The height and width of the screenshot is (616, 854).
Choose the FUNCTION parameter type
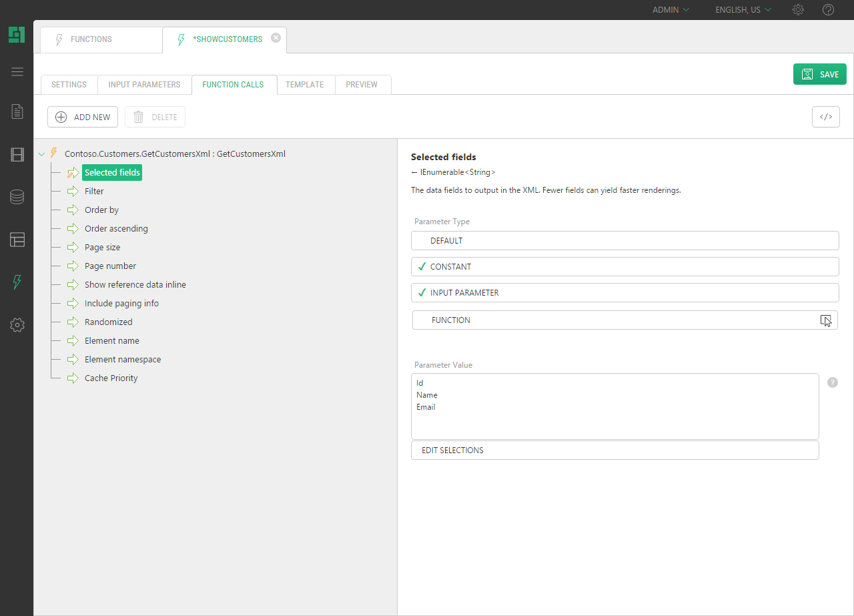click(x=624, y=320)
